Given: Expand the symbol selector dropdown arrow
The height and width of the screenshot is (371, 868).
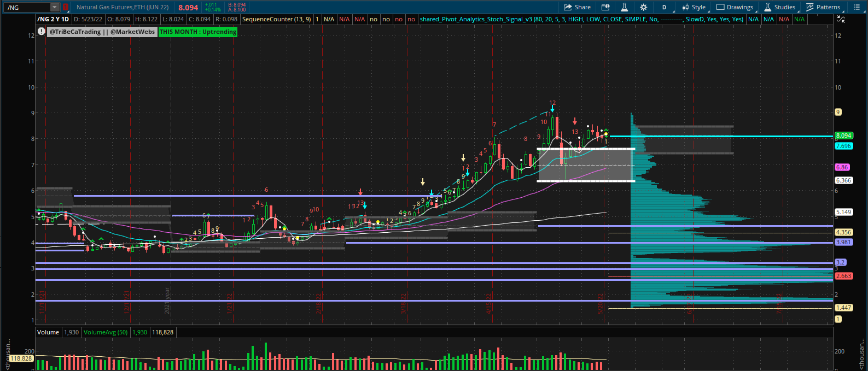Looking at the screenshot, I should (x=54, y=7).
